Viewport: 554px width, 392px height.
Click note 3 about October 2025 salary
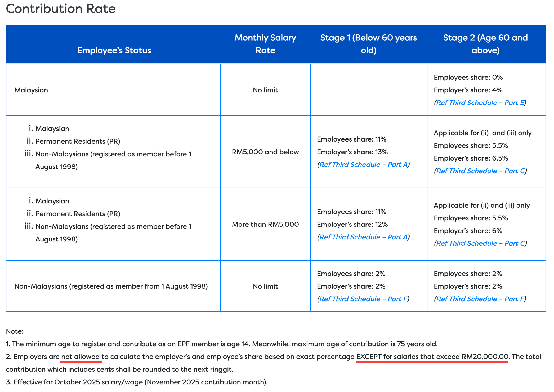[137, 382]
